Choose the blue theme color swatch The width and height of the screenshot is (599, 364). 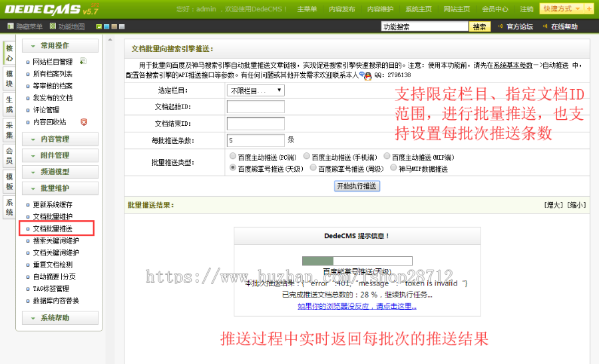(x=106, y=27)
